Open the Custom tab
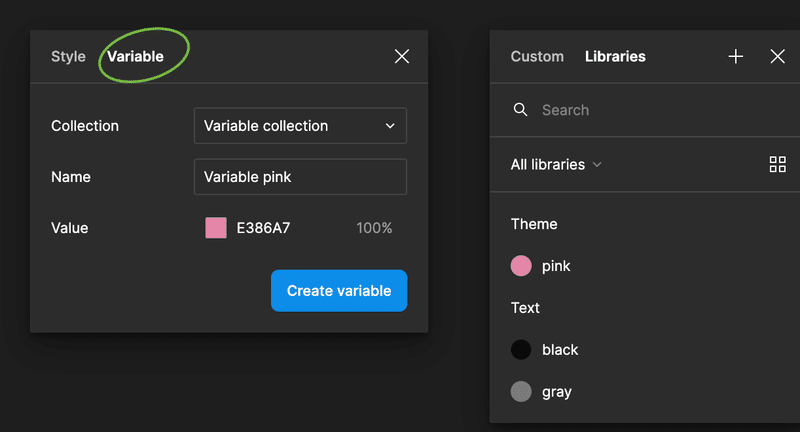Image resolution: width=800 pixels, height=432 pixels. (537, 57)
